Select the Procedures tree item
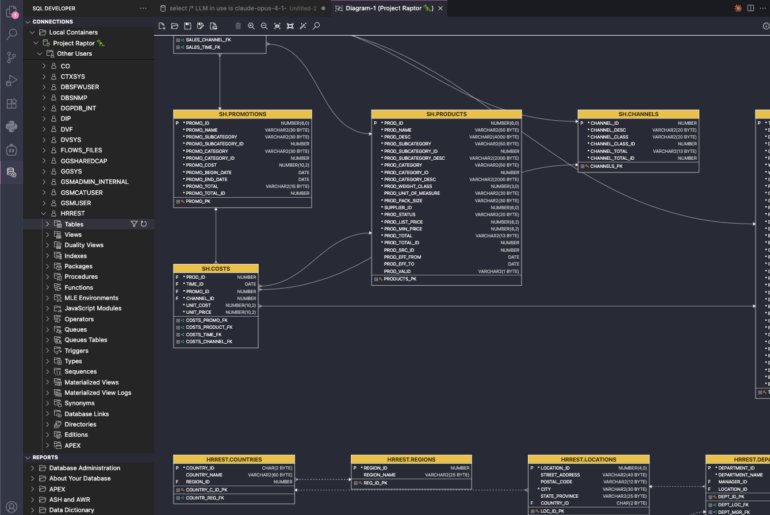The height and width of the screenshot is (515, 770). click(80, 277)
